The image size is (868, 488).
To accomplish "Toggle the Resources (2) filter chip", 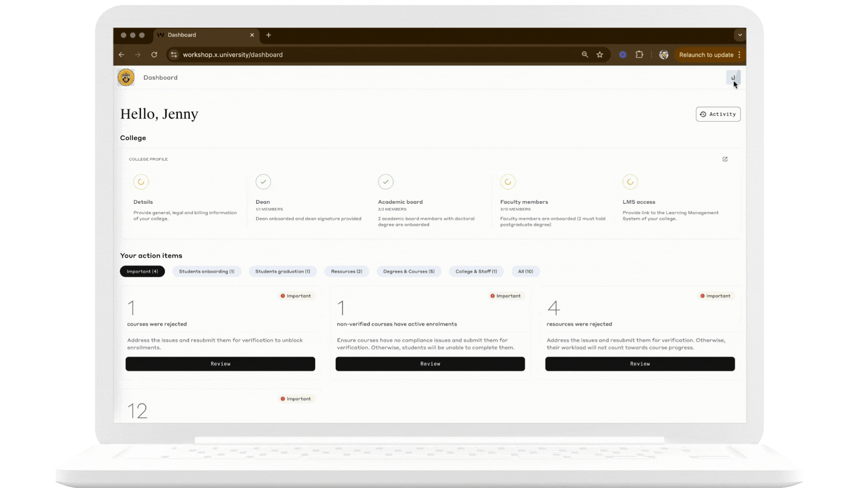I will pos(347,271).
